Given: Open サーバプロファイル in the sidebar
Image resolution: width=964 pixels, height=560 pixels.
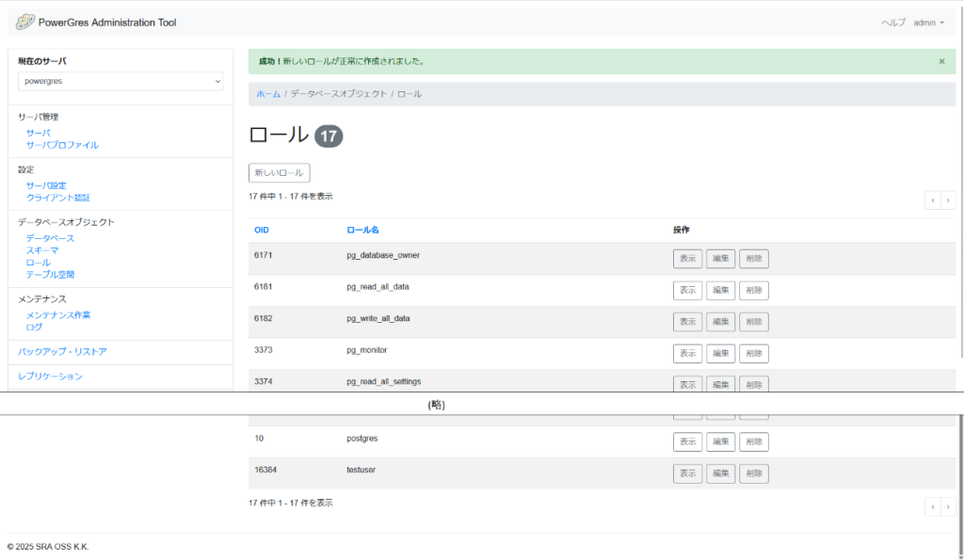Looking at the screenshot, I should (62, 145).
